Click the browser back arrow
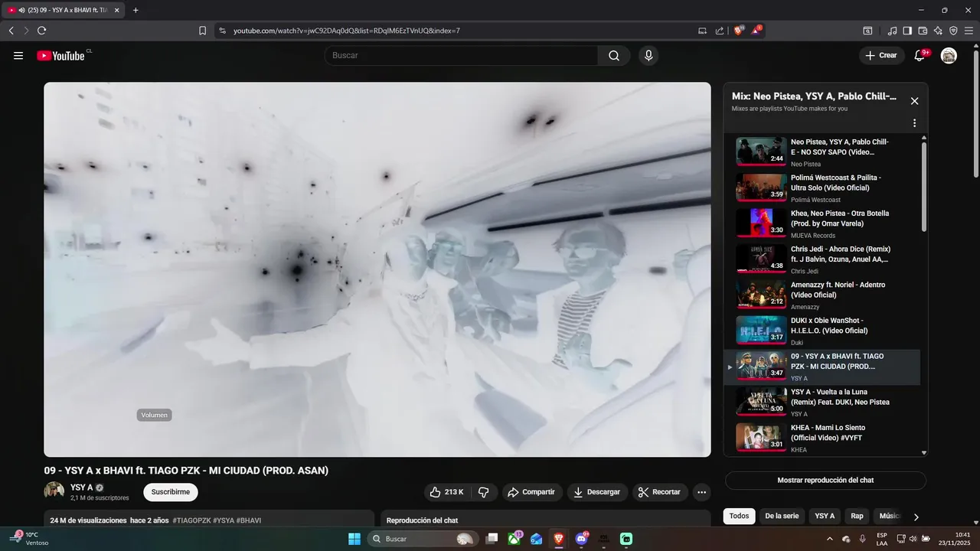 11,31
